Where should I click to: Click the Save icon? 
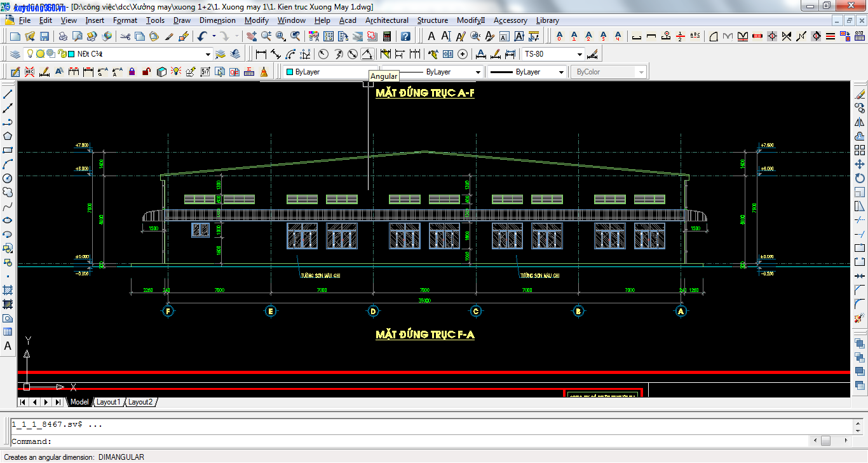point(44,37)
